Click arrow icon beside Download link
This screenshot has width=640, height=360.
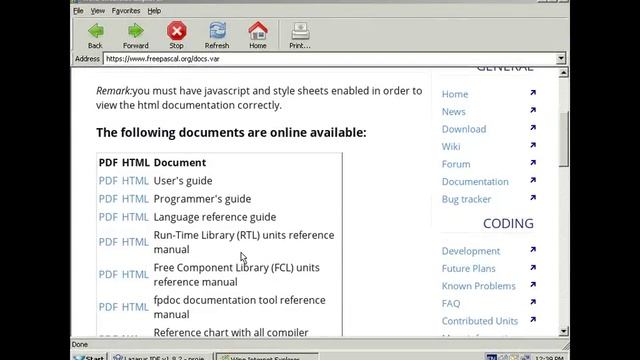[533, 128]
